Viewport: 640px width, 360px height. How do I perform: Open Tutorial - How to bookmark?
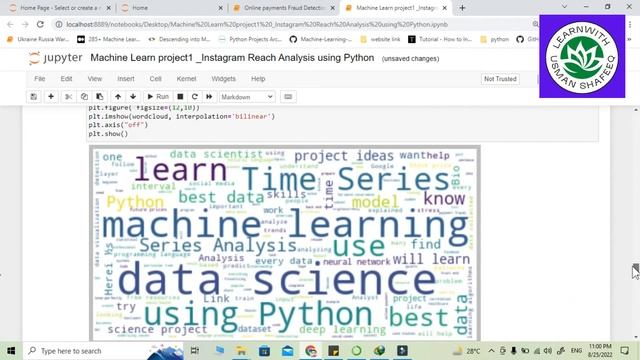pos(440,39)
